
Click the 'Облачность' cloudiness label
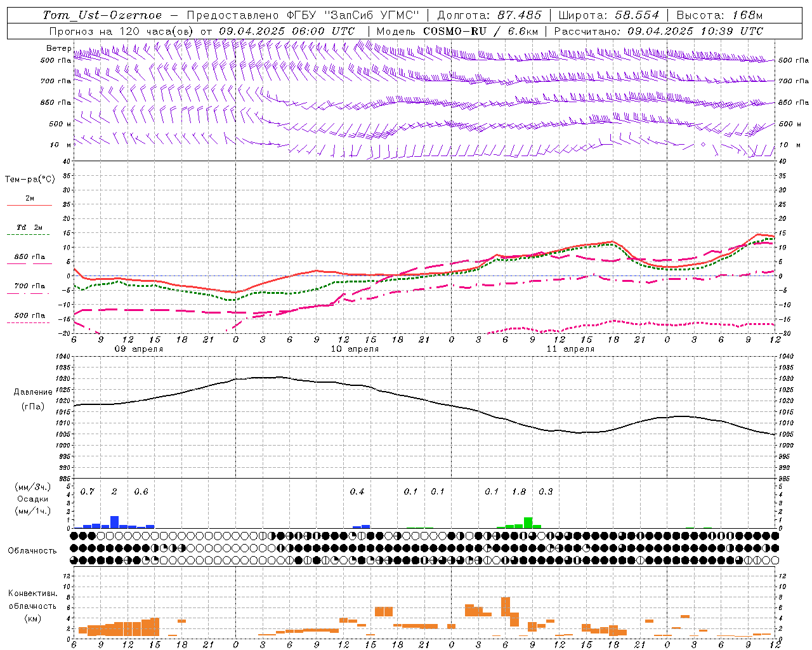click(x=32, y=550)
